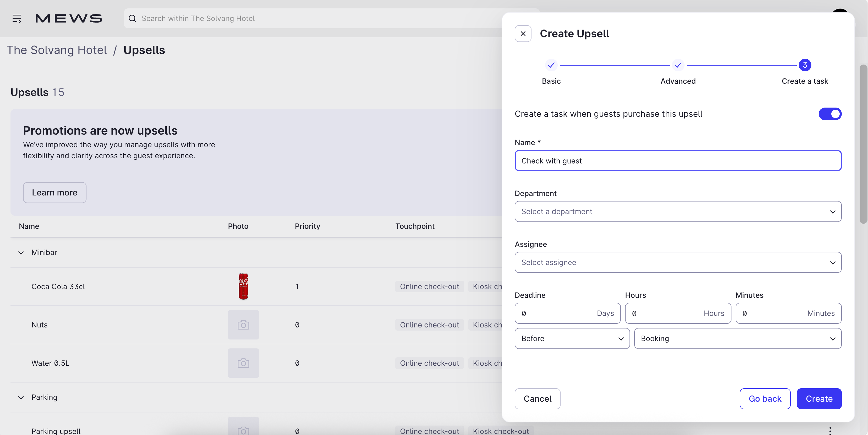Select the Parking upsell row name
Viewport: 868px width, 435px height.
[56, 431]
